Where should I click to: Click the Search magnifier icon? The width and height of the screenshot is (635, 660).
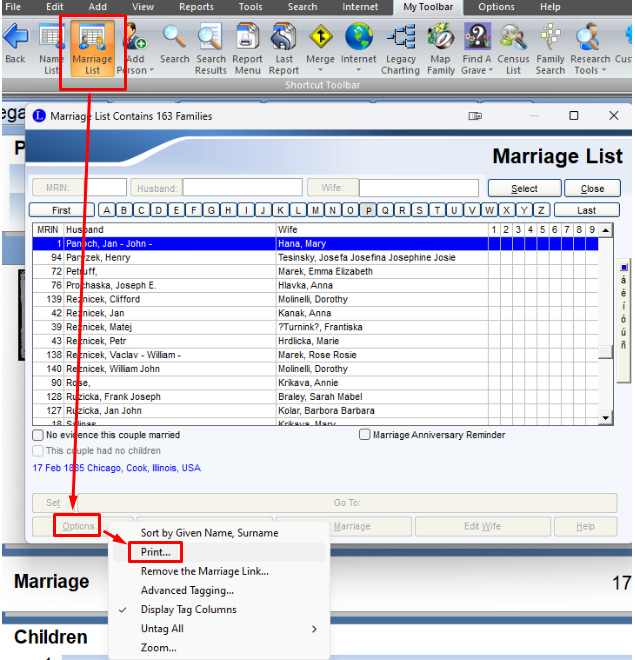tap(174, 37)
